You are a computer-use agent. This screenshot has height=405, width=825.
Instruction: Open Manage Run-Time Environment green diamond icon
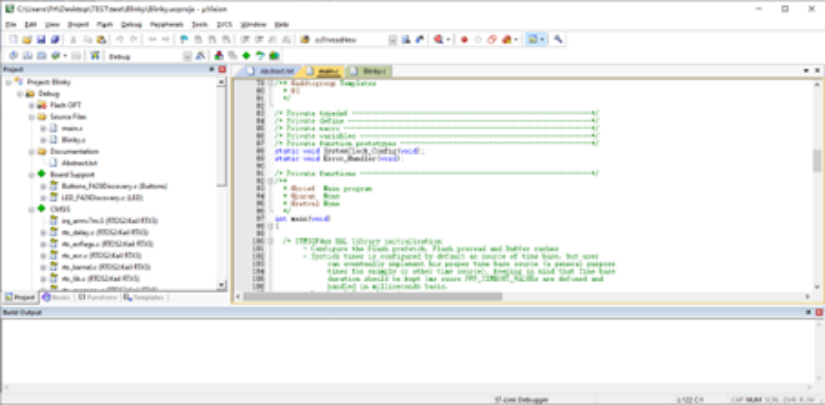tap(246, 55)
